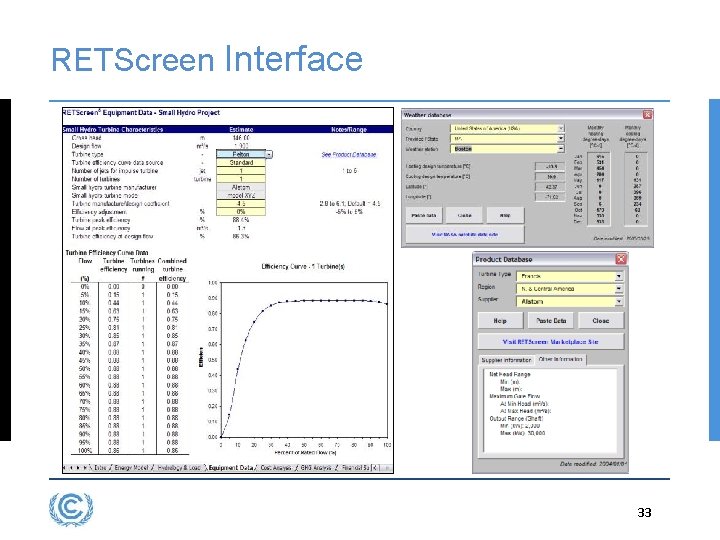The image size is (720, 540).
Task: Switch to the Financial Summary sheet tab
Action: click(x=355, y=468)
